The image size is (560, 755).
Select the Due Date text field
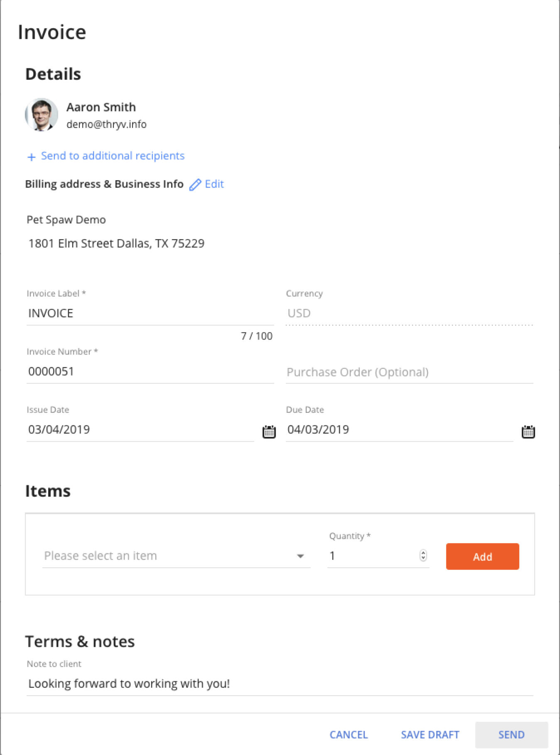(400, 430)
